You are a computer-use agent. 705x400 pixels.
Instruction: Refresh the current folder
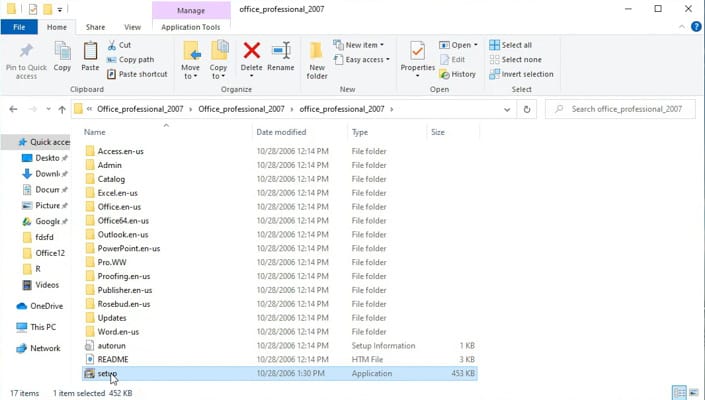527,109
